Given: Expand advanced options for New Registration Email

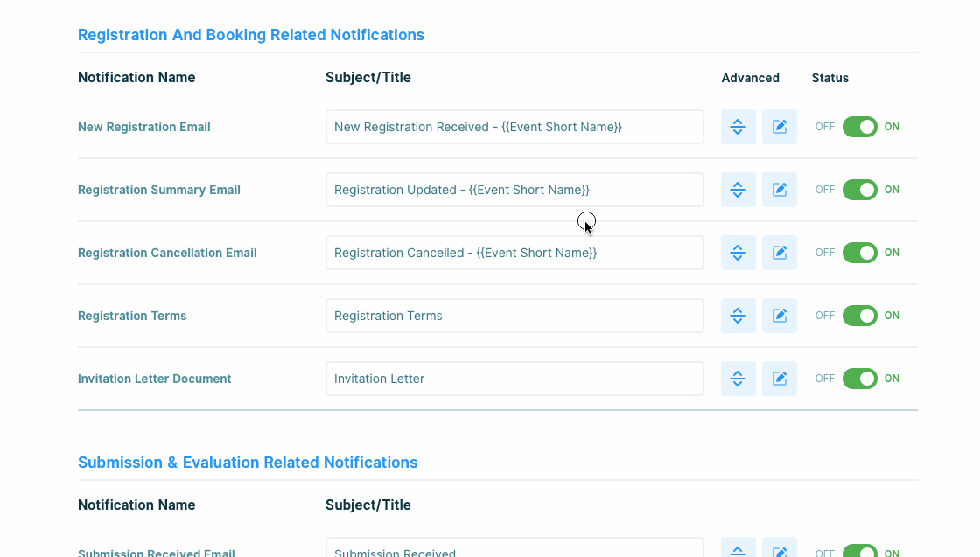Looking at the screenshot, I should (x=738, y=127).
